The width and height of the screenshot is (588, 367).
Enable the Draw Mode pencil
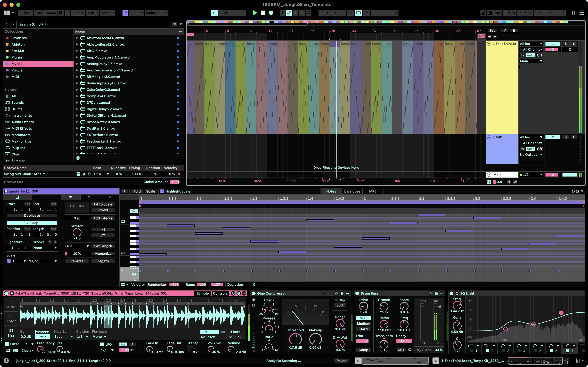(483, 13)
